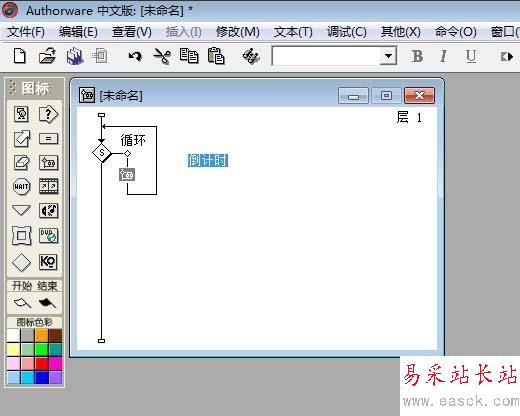Click the Paste clipboard icon
520x416 pixels.
(216, 56)
